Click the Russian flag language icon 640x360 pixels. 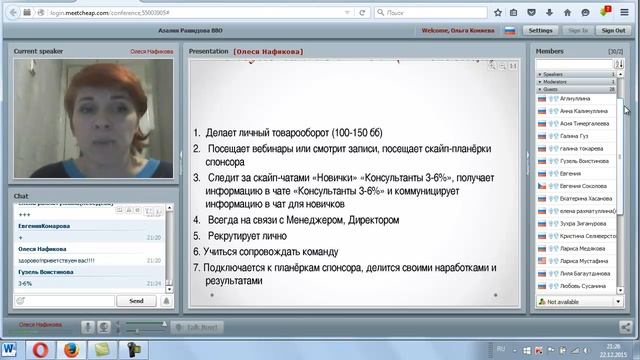click(509, 31)
